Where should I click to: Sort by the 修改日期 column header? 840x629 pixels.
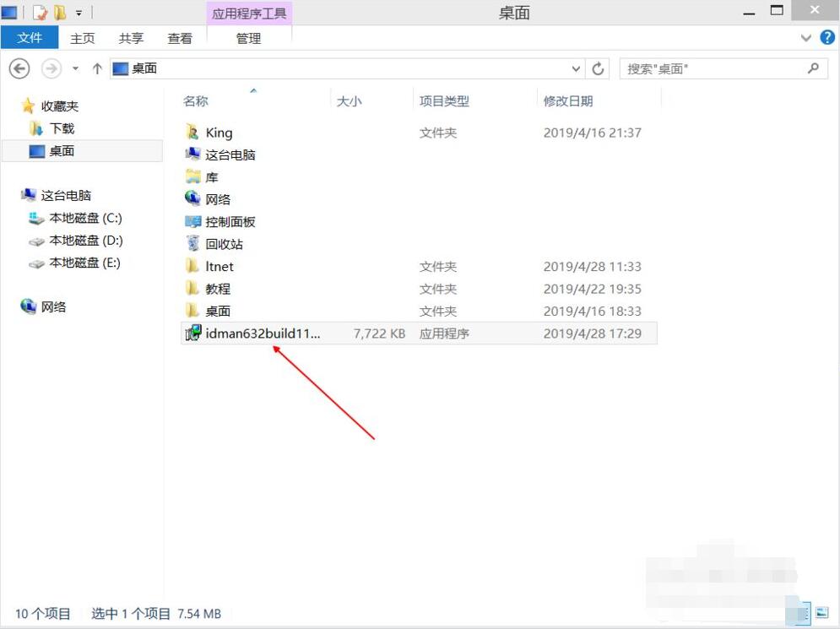click(x=568, y=100)
